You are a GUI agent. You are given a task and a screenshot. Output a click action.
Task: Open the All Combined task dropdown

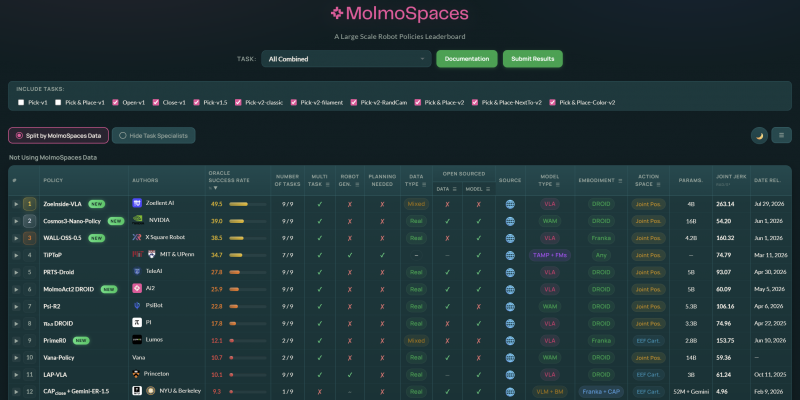[346, 59]
